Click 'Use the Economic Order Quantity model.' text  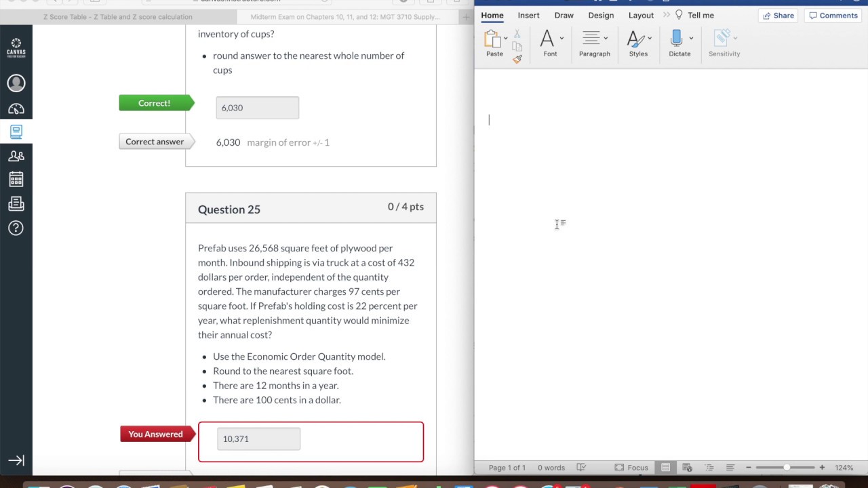[299, 357]
